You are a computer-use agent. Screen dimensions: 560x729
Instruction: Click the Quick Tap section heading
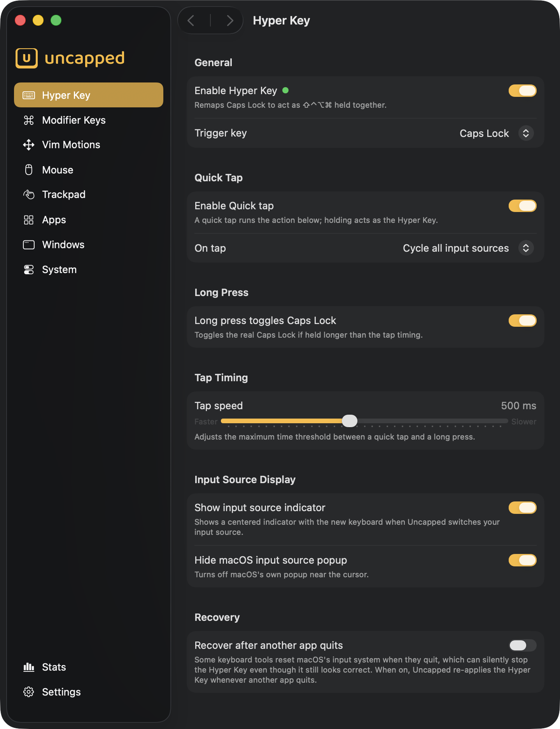[219, 178]
